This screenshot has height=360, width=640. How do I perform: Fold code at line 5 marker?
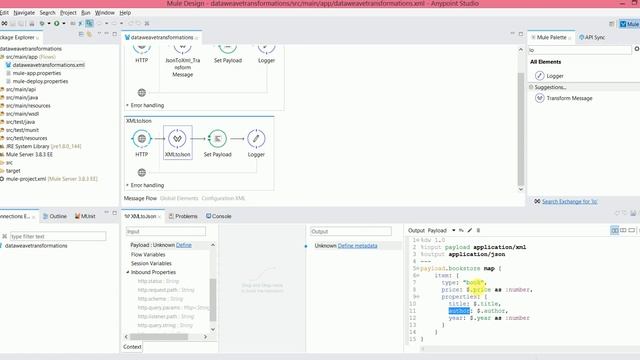coord(417,269)
